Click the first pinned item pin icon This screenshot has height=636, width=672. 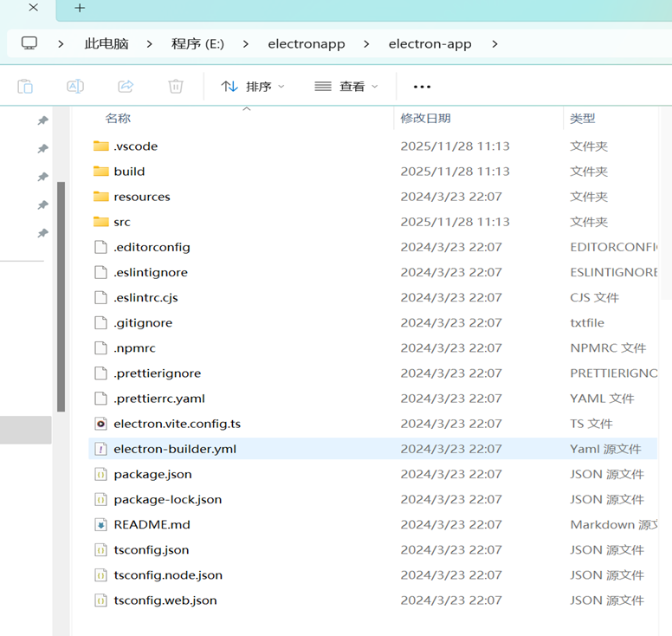pyautogui.click(x=42, y=120)
